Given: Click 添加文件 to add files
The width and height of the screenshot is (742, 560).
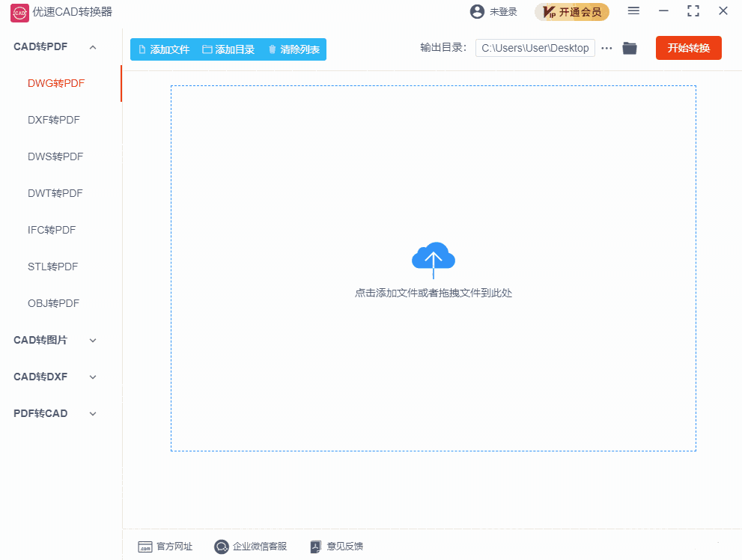Looking at the screenshot, I should (x=164, y=49).
